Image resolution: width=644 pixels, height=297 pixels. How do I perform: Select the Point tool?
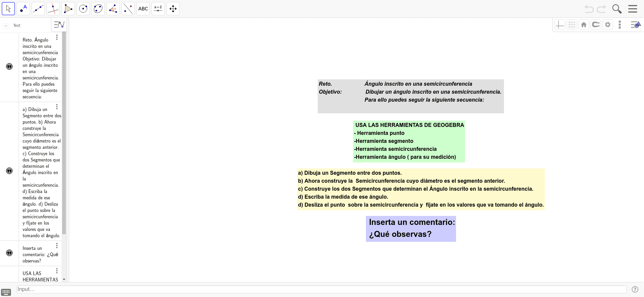23,9
